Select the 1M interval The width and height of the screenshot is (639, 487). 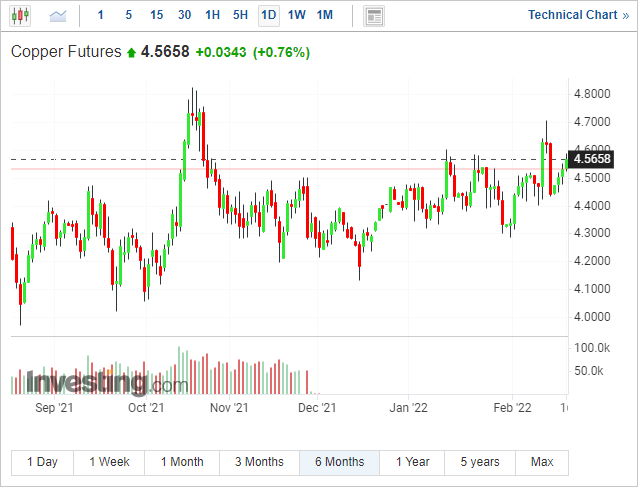coord(325,15)
